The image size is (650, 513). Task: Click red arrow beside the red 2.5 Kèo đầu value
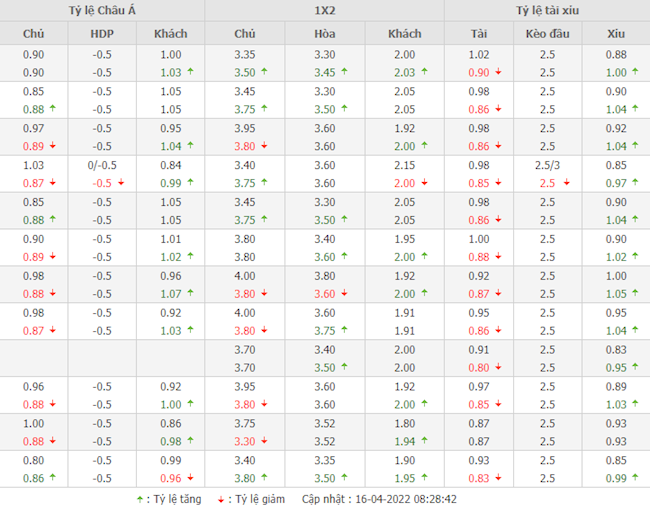click(564, 183)
